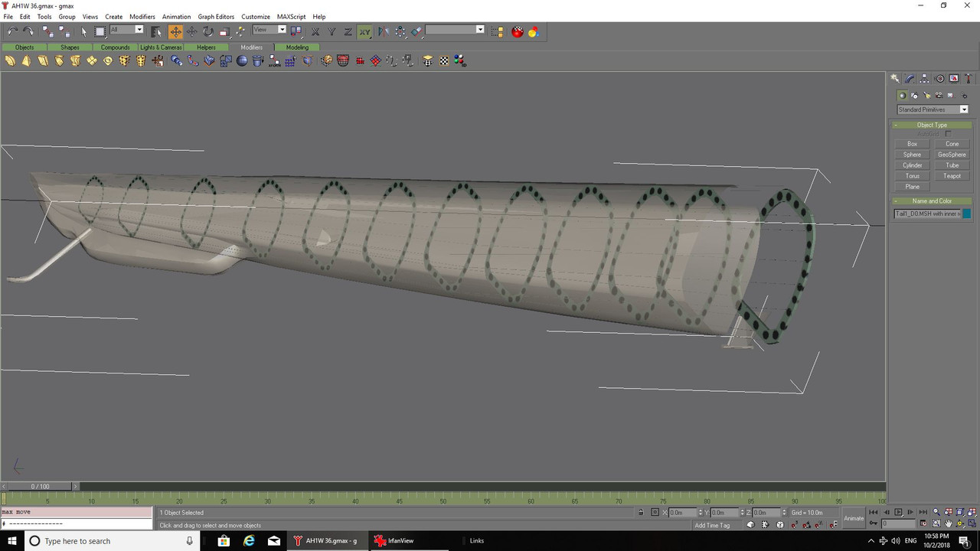This screenshot has height=551, width=980.
Task: Open the Material Editor red sphere icon
Action: point(518,31)
